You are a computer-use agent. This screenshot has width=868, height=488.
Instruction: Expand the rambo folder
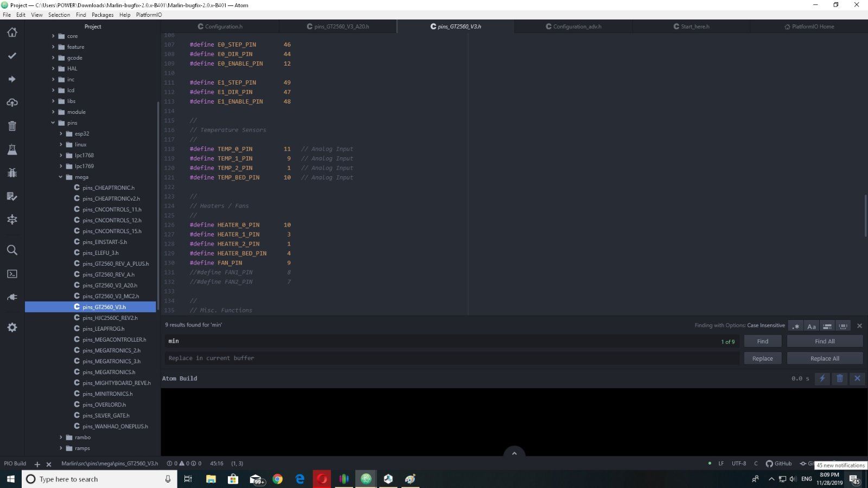pyautogui.click(x=61, y=438)
